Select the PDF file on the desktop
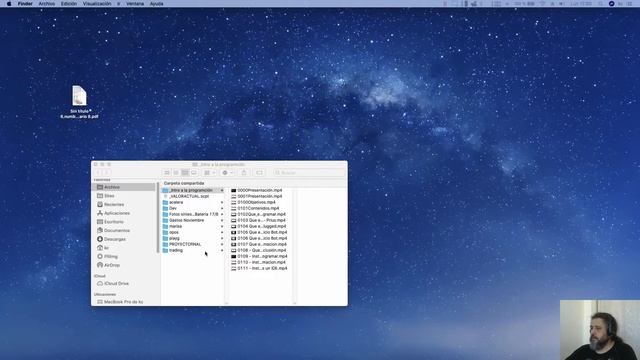Viewport: 640px width, 360px height. point(79,102)
